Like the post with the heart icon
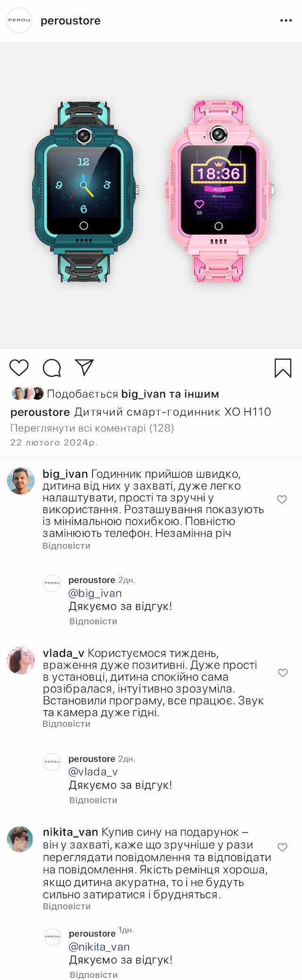Viewport: 302px width, 980px height. [19, 368]
